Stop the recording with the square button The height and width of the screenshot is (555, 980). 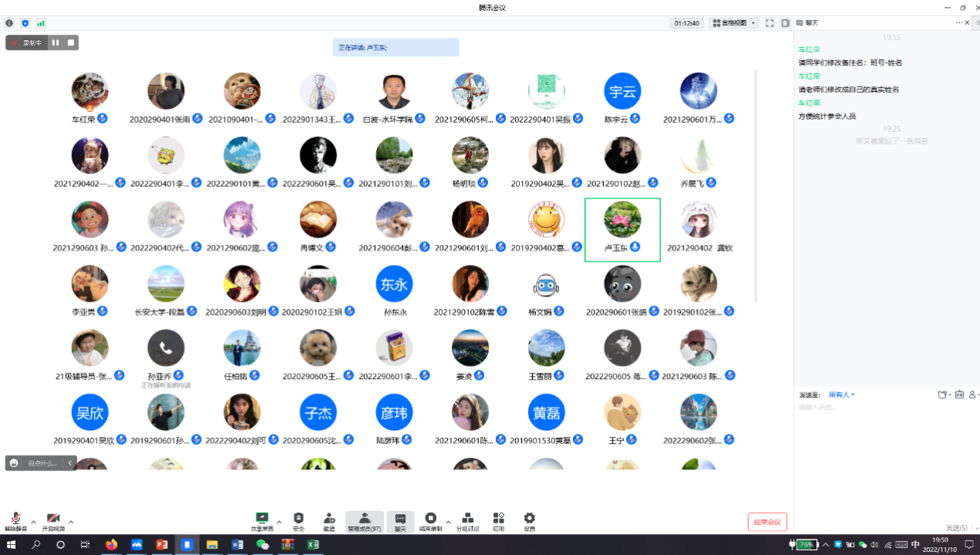(x=71, y=42)
